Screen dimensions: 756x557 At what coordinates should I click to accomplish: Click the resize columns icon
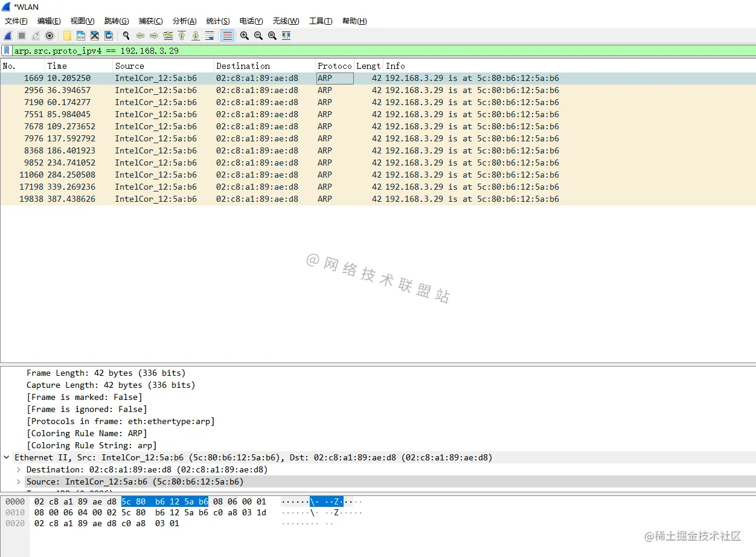[x=286, y=36]
